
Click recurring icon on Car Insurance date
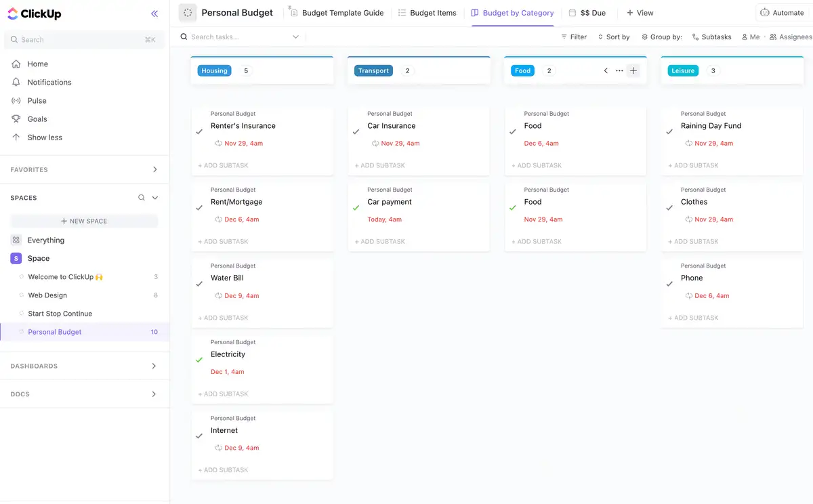tap(375, 143)
